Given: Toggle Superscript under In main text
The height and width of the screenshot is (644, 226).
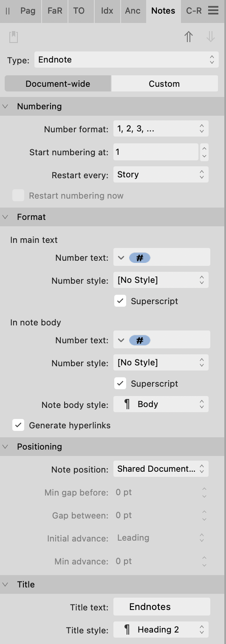Looking at the screenshot, I should pos(120,301).
